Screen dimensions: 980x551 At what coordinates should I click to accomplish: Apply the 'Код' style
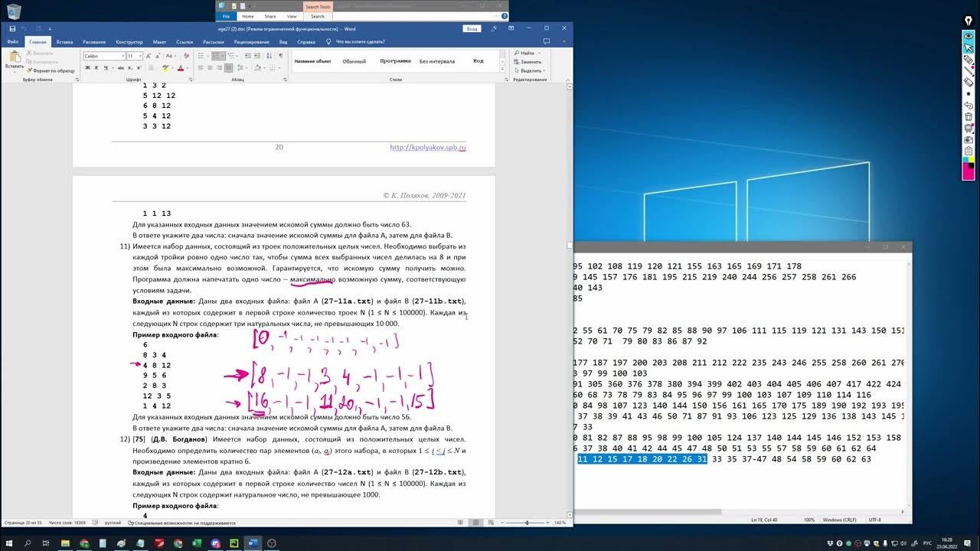click(478, 61)
